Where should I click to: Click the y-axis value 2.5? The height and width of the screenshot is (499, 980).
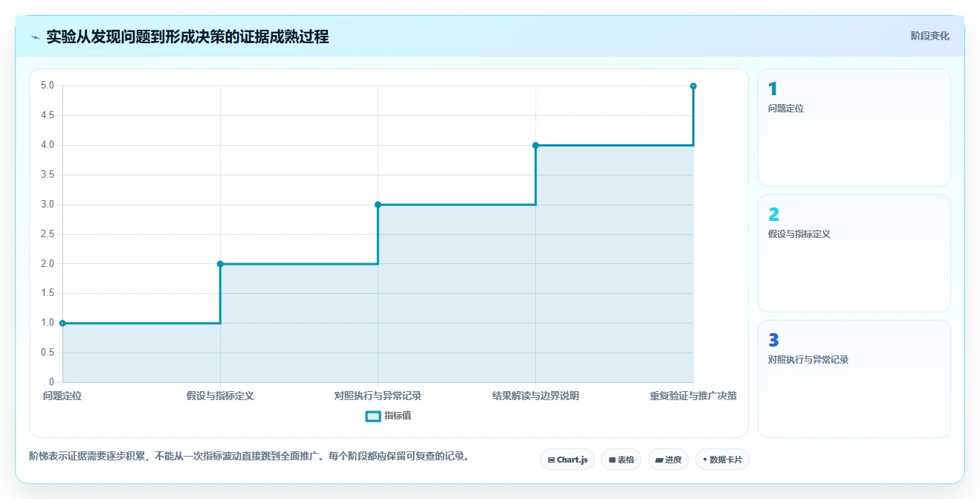(48, 234)
